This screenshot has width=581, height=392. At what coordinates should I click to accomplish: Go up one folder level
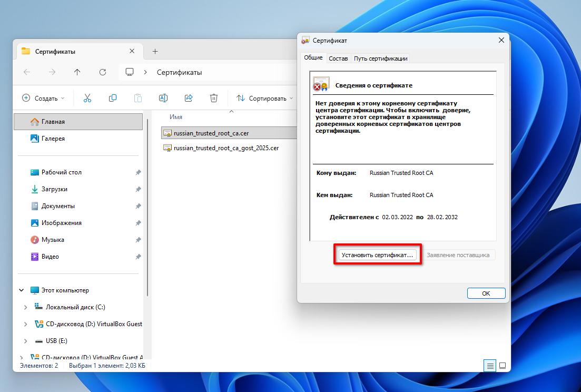(x=77, y=72)
